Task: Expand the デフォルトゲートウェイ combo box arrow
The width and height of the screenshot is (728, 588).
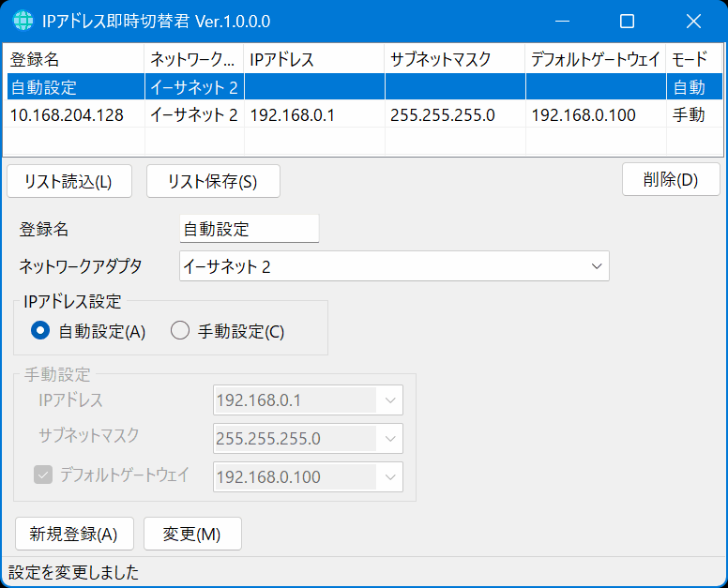Action: pyautogui.click(x=390, y=477)
